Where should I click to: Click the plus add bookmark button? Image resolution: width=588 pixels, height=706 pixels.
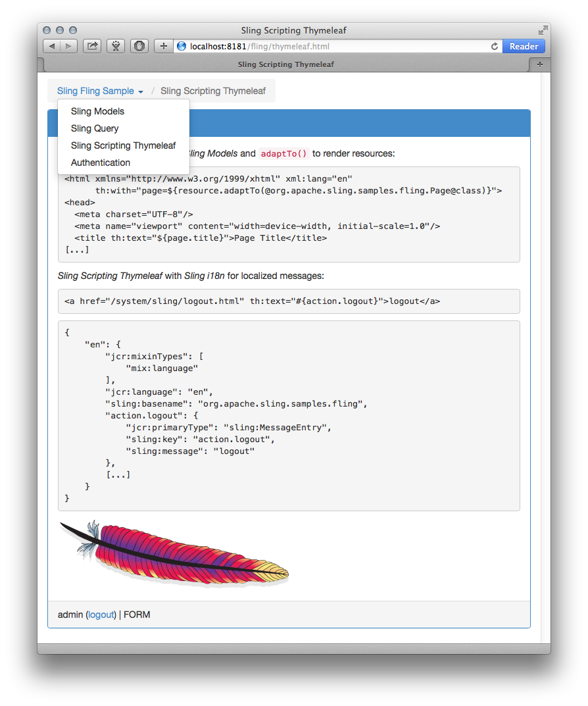coord(164,46)
